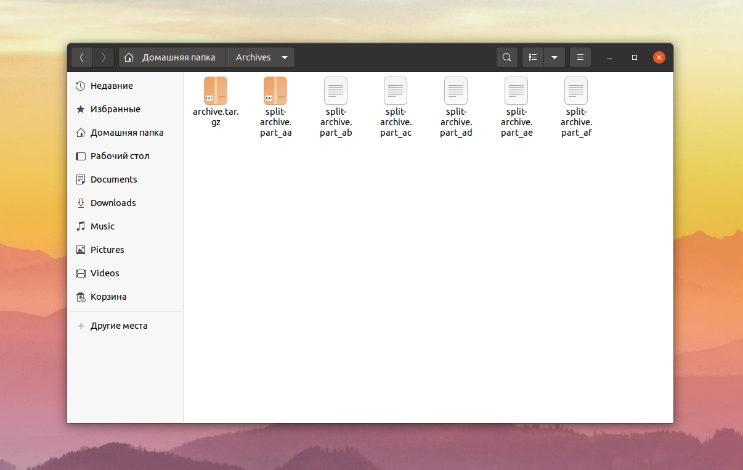Go to Downloads in the sidebar
Screen dimensions: 743x470
click(x=112, y=203)
